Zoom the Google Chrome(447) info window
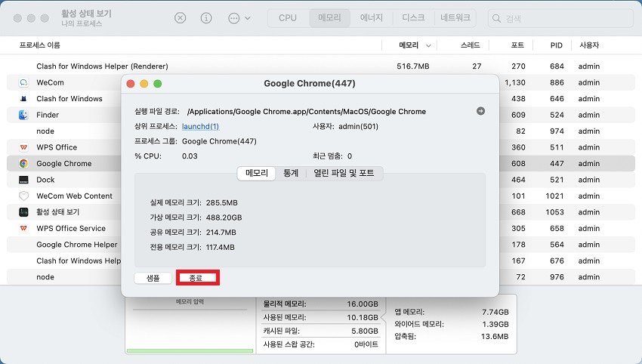Screen dimensions: 642x364 (158, 84)
